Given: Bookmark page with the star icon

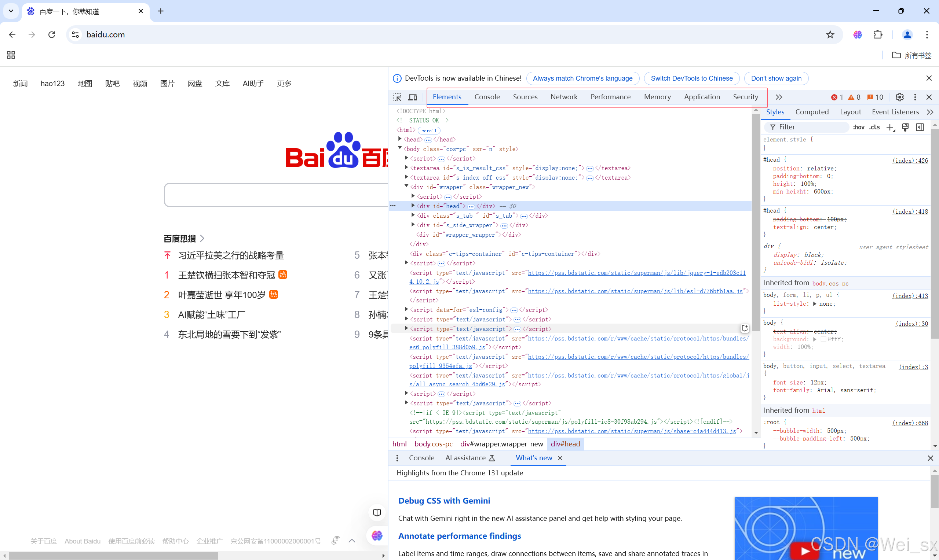Looking at the screenshot, I should [x=830, y=35].
